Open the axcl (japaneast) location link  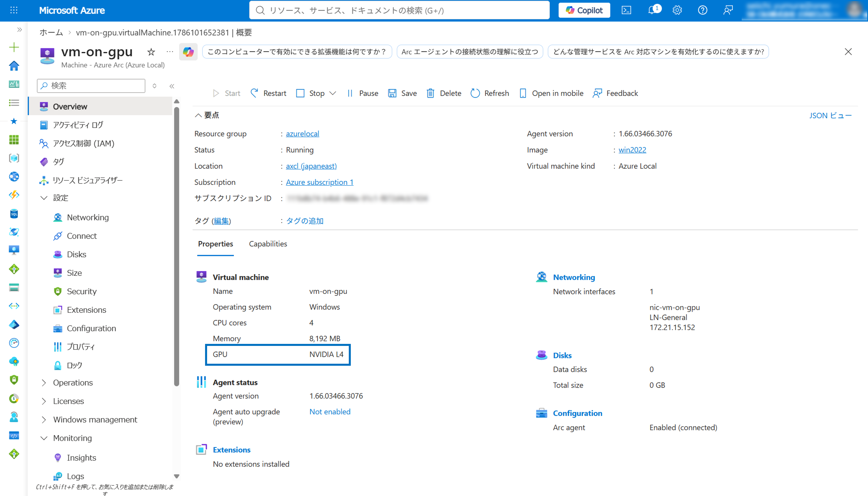tap(311, 166)
